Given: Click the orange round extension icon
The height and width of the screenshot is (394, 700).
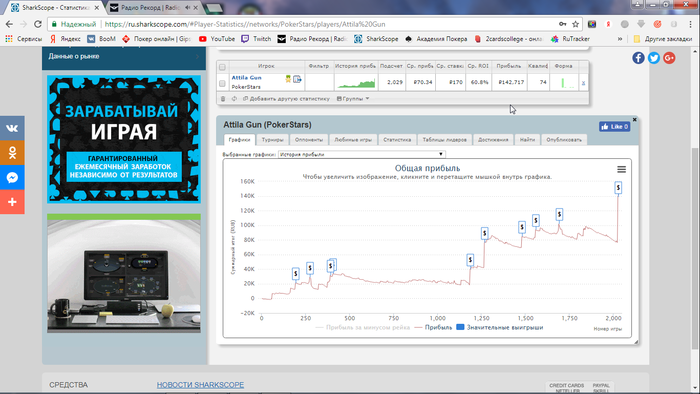Looking at the screenshot, I should [657, 24].
